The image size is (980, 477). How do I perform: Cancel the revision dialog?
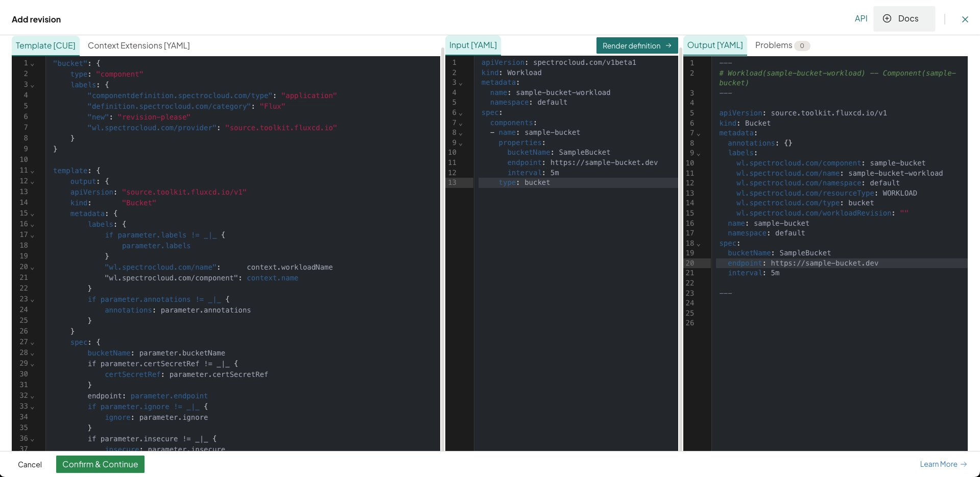pyautogui.click(x=30, y=464)
